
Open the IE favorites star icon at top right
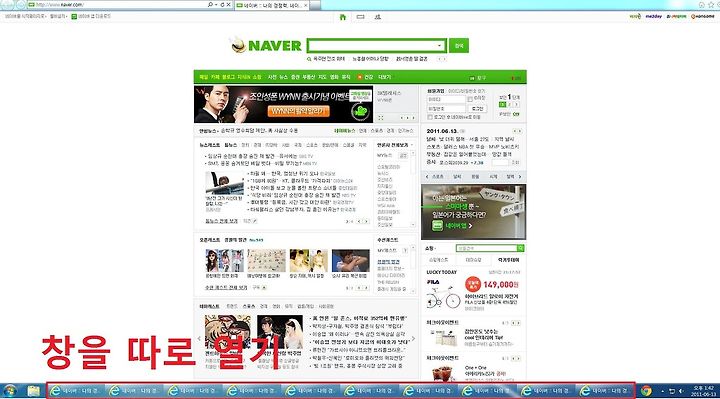pos(711,5)
